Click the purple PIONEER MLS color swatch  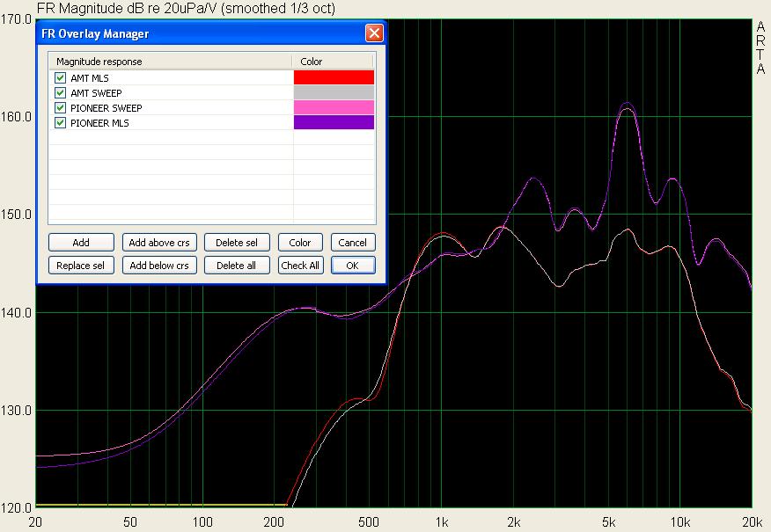pos(334,122)
